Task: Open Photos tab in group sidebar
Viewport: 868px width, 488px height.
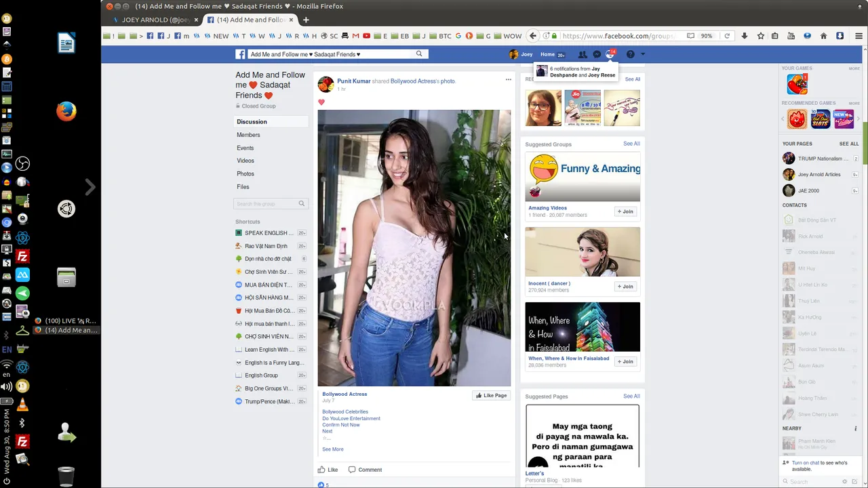Action: [x=245, y=174]
